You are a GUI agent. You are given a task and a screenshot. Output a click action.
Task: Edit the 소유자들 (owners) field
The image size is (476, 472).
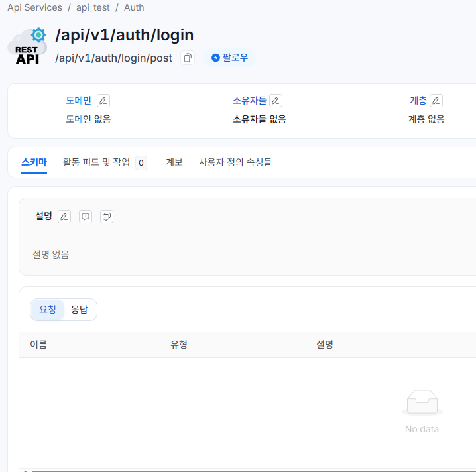click(276, 101)
